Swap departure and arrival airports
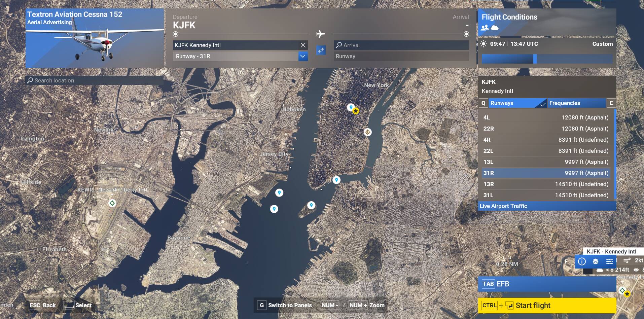This screenshot has height=319, width=644. tap(321, 50)
